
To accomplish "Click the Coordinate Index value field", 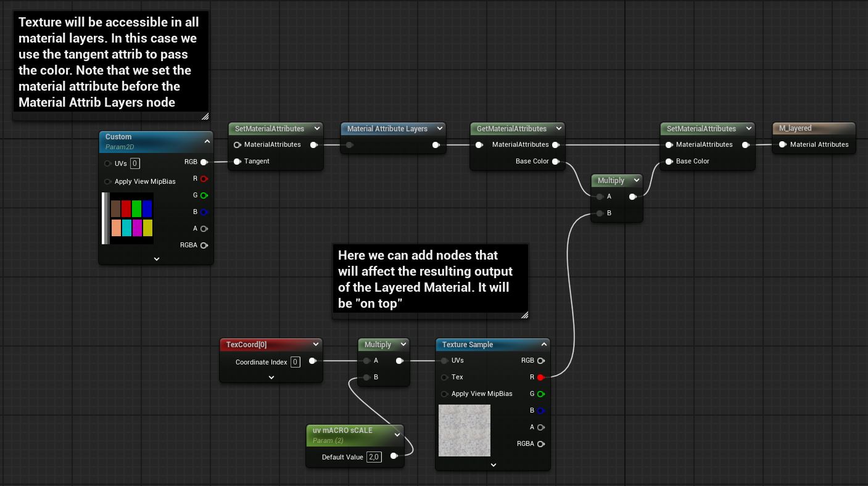I will click(x=296, y=362).
